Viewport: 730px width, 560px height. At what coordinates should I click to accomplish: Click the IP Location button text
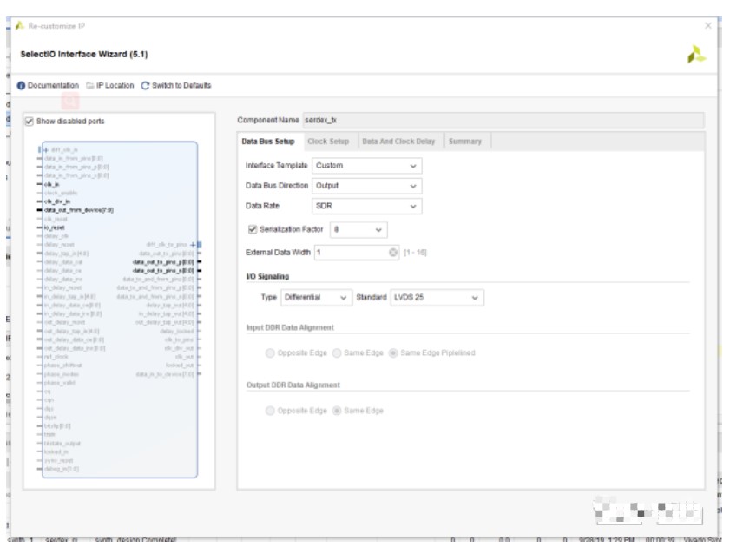point(115,86)
